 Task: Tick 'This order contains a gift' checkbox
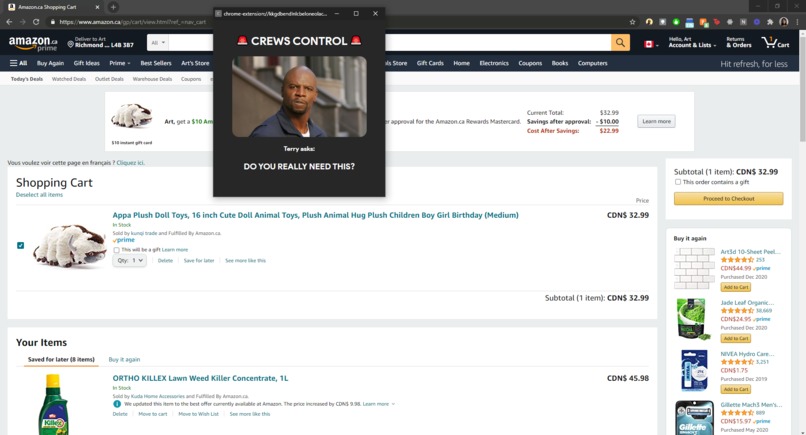point(677,182)
